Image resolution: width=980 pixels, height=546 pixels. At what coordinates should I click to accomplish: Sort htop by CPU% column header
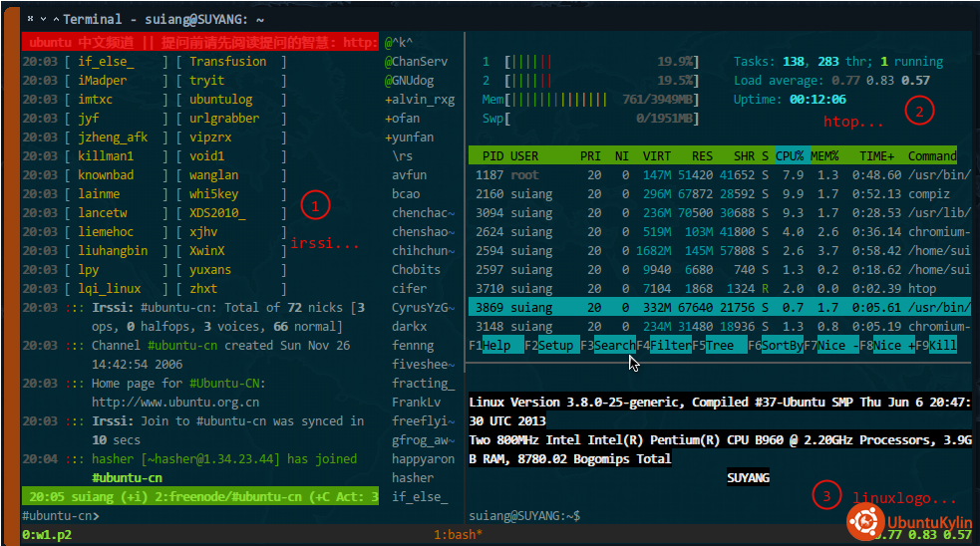[790, 156]
